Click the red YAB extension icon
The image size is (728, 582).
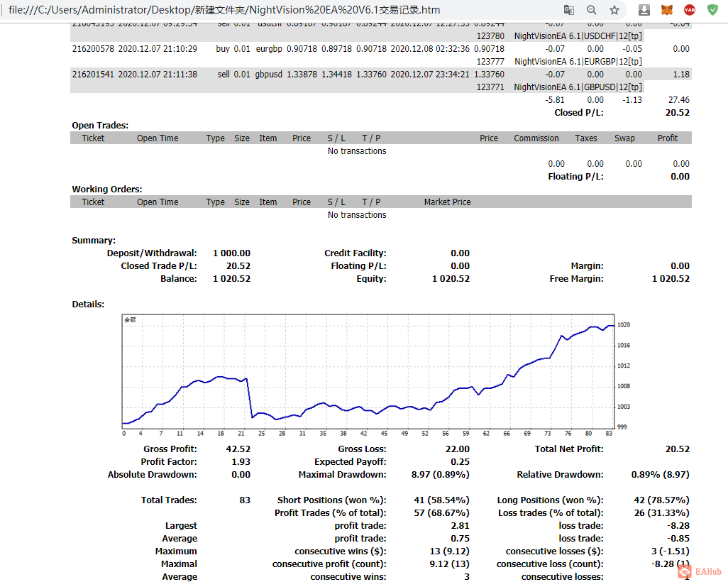click(x=690, y=10)
